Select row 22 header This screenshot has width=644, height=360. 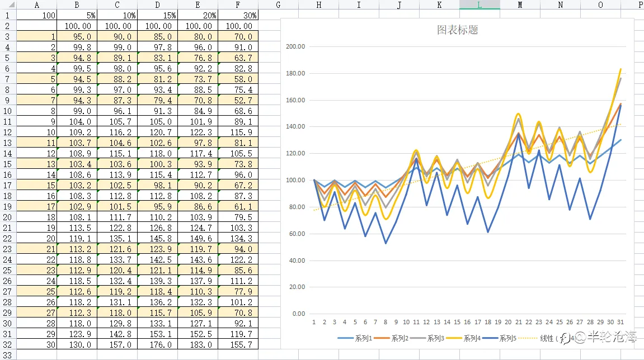[8, 239]
